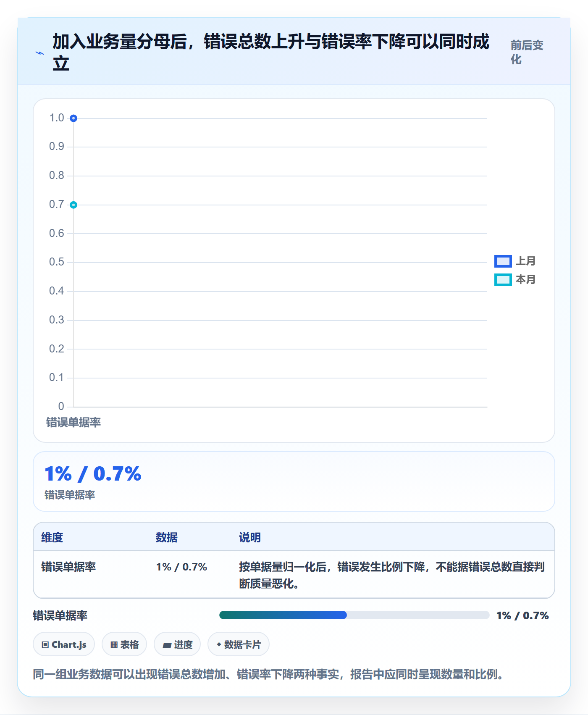
Task: Click the 1% / 0.7% progress value label
Action: click(x=522, y=615)
